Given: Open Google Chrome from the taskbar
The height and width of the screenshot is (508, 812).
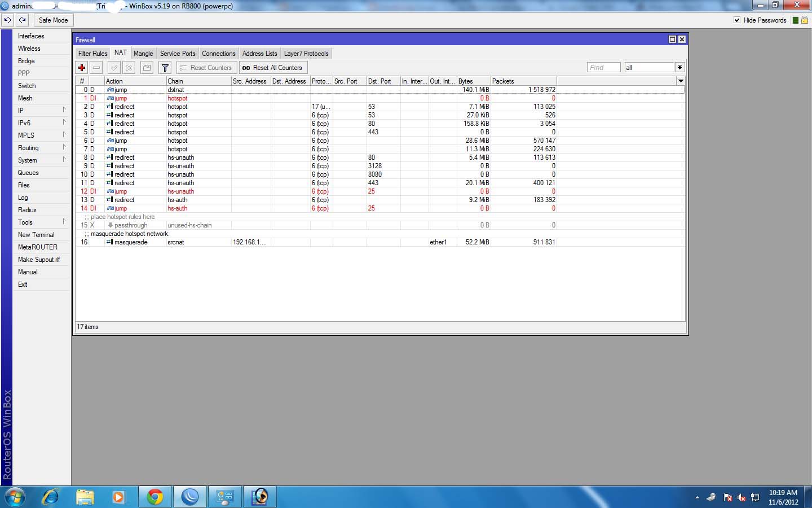Looking at the screenshot, I should click(155, 497).
